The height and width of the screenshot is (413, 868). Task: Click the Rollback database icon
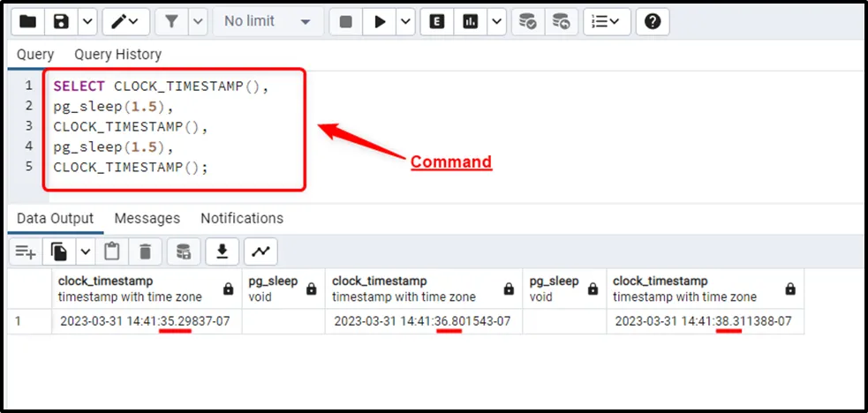tap(560, 21)
